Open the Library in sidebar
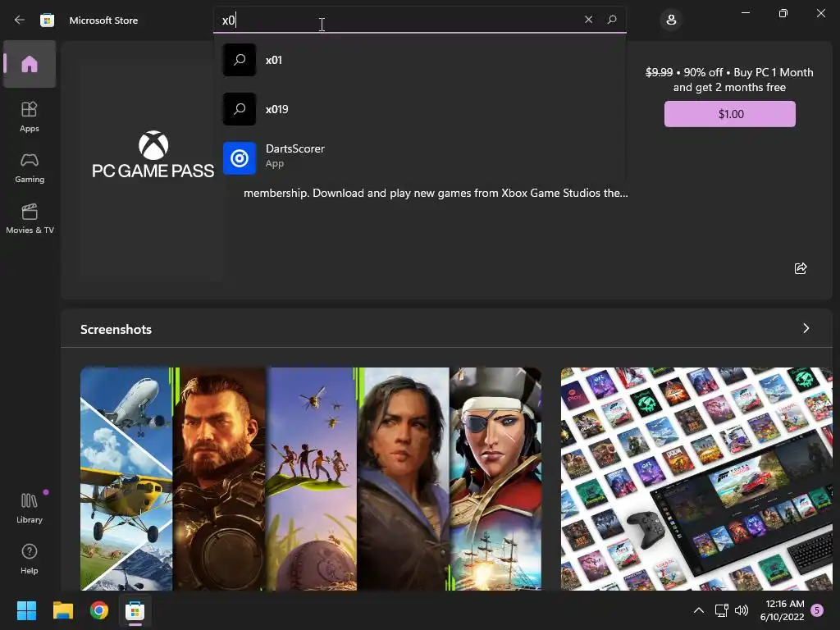The image size is (840, 630). click(30, 508)
